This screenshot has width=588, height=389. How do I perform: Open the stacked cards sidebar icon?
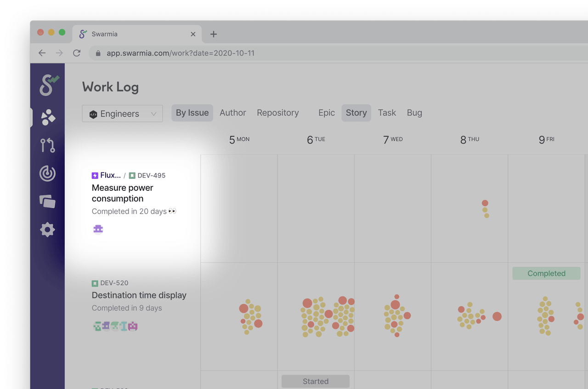pos(47,201)
